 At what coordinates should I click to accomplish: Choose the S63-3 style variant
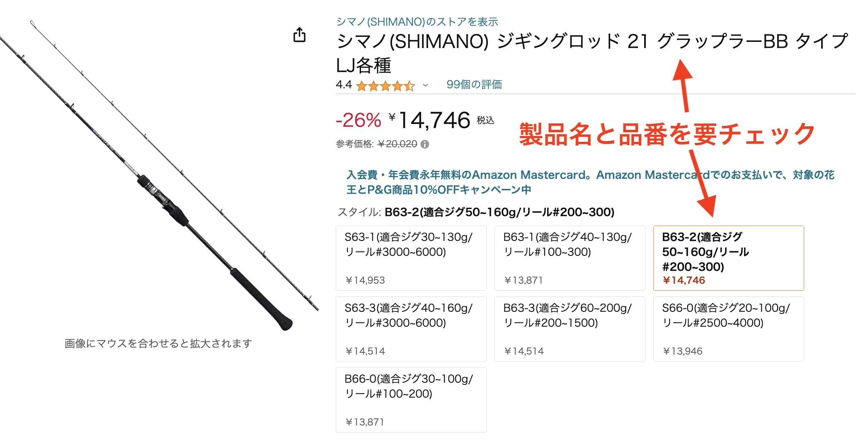(x=411, y=329)
